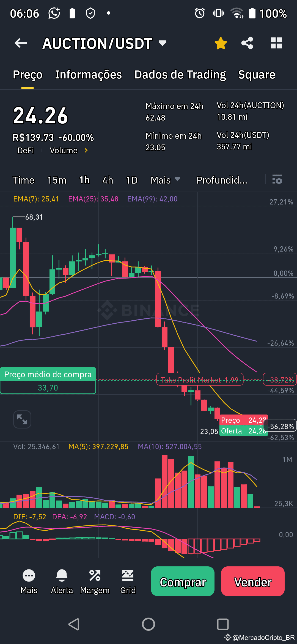Image resolution: width=297 pixels, height=644 pixels.
Task: Tap the EMA(25) indicator label
Action: pyautogui.click(x=93, y=199)
